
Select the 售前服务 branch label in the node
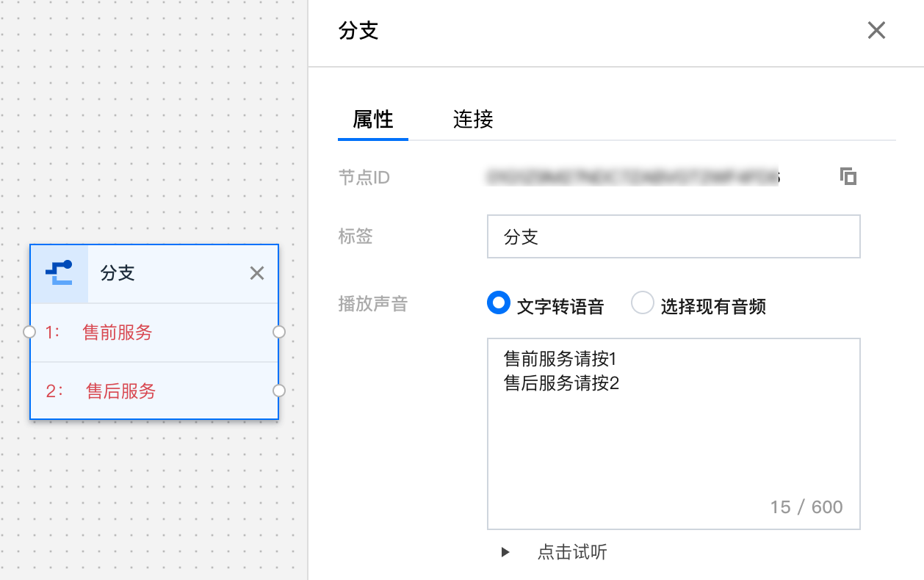click(x=118, y=333)
